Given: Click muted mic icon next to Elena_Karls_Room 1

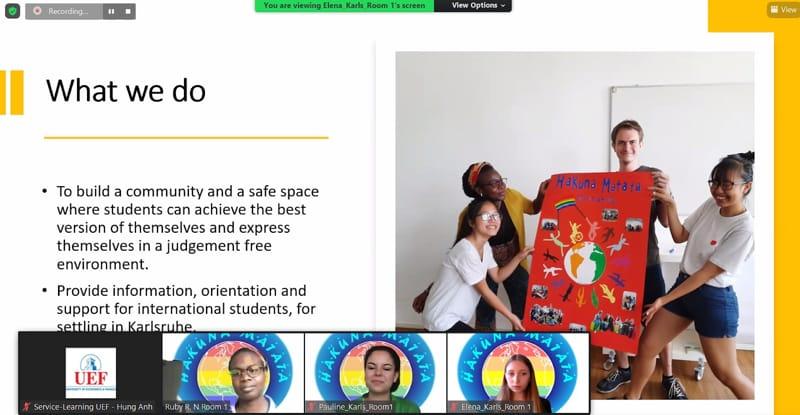Looking at the screenshot, I should point(454,407).
